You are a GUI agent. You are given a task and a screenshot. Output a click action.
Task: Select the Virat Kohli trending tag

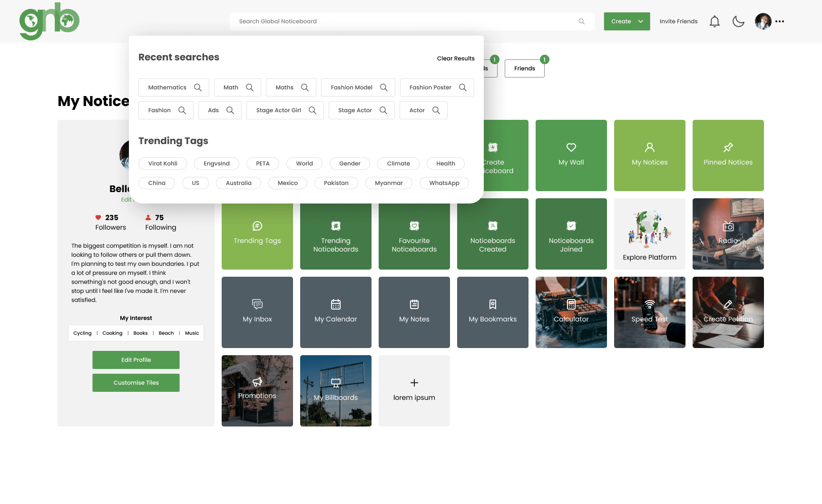(163, 164)
